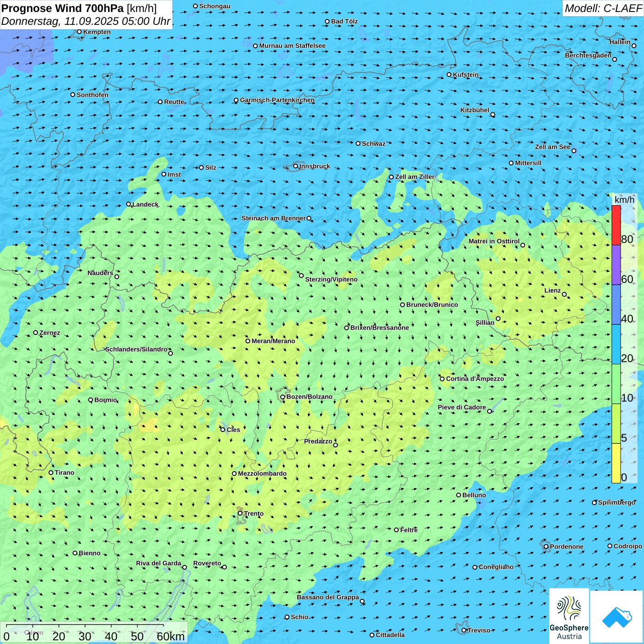644x644 pixels.
Task: Click the Kufstein location marker
Action: click(449, 75)
